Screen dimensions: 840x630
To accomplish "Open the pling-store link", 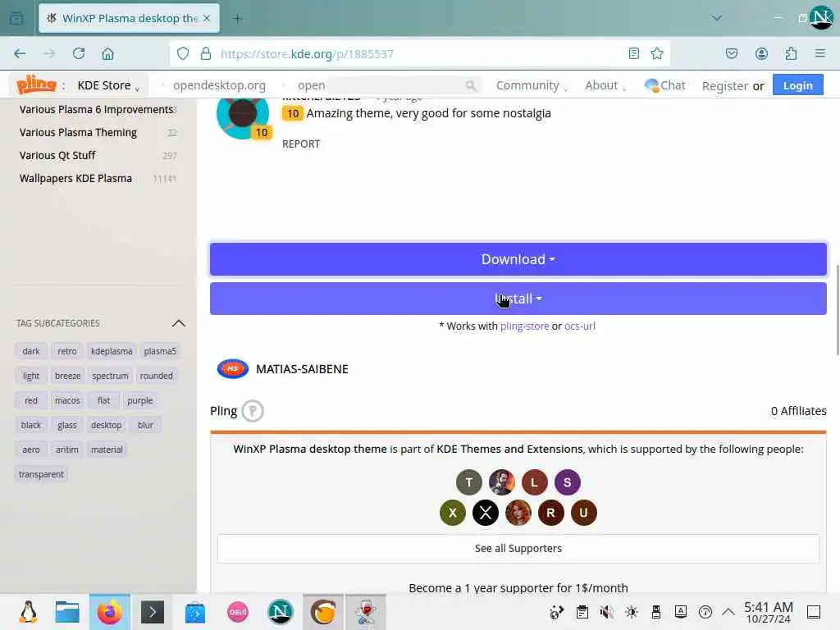I will click(524, 326).
